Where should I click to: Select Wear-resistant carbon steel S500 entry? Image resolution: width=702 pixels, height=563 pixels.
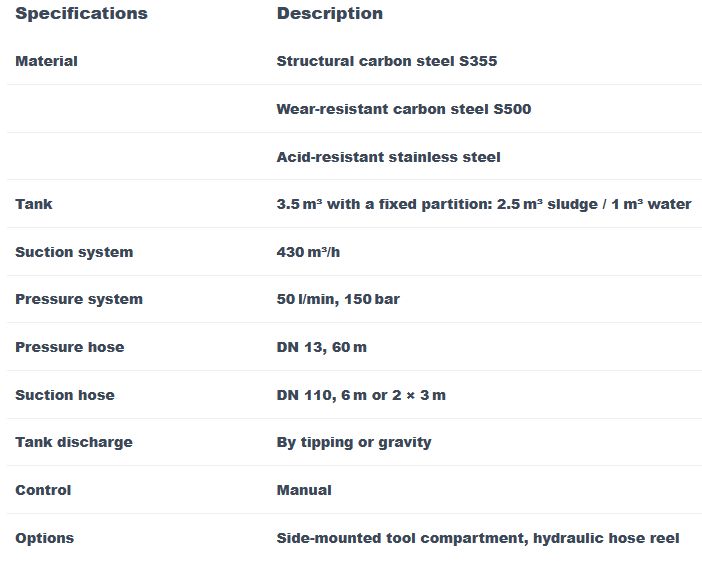(403, 109)
